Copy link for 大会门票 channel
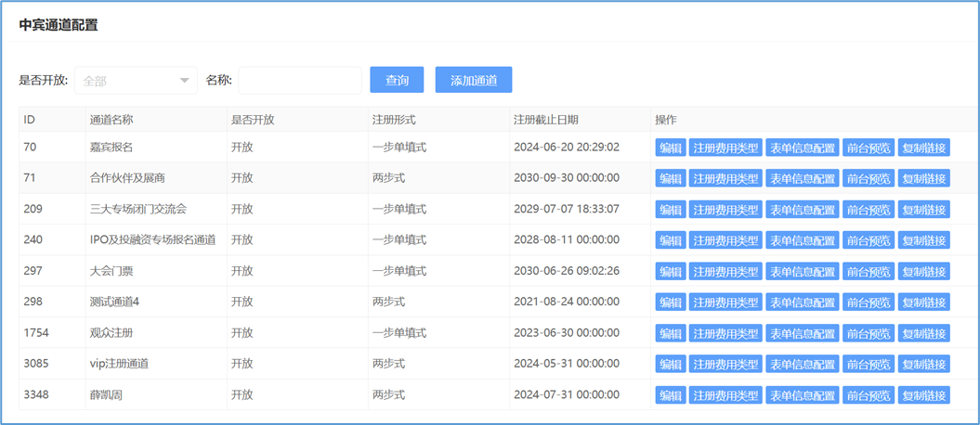This screenshot has height=425, width=980. 924,272
